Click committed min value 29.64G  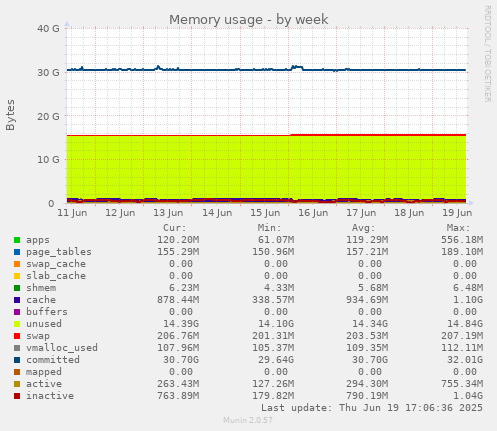pyautogui.click(x=276, y=360)
